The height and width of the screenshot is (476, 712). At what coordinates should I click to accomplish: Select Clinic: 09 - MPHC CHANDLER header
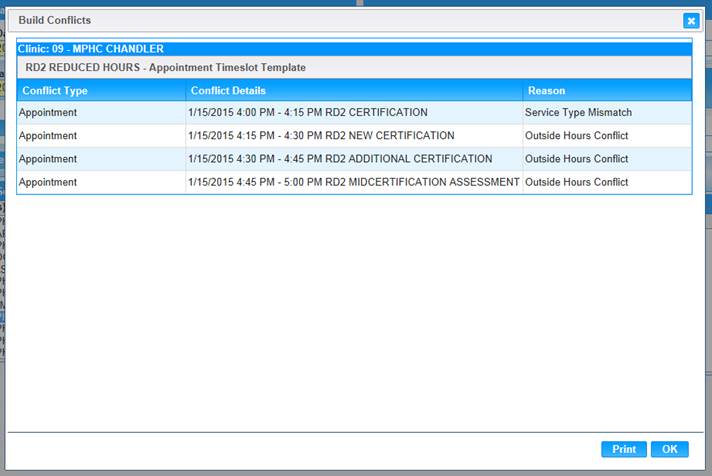(x=354, y=49)
